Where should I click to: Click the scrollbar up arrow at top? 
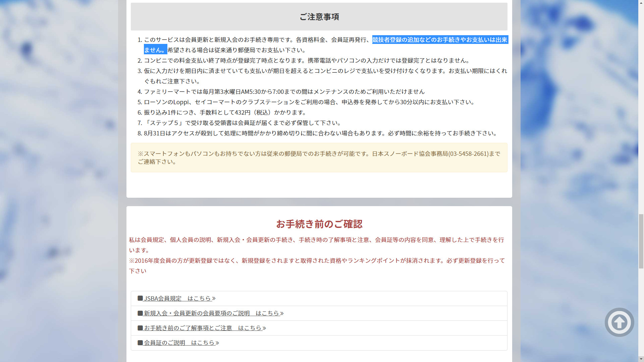(641, 3)
